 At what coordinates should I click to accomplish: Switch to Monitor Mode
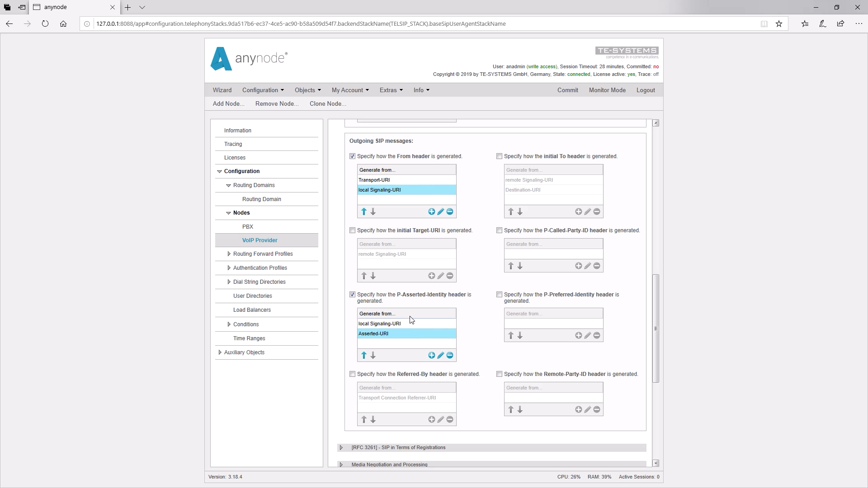607,90
